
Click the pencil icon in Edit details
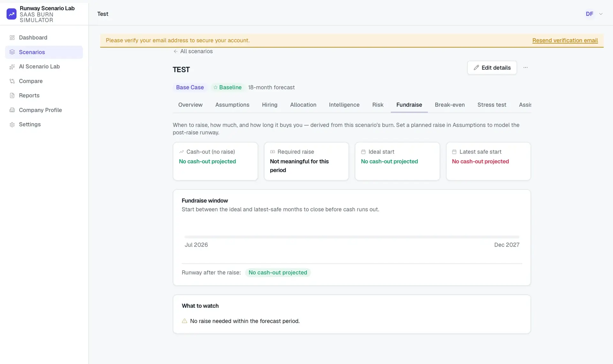[476, 68]
